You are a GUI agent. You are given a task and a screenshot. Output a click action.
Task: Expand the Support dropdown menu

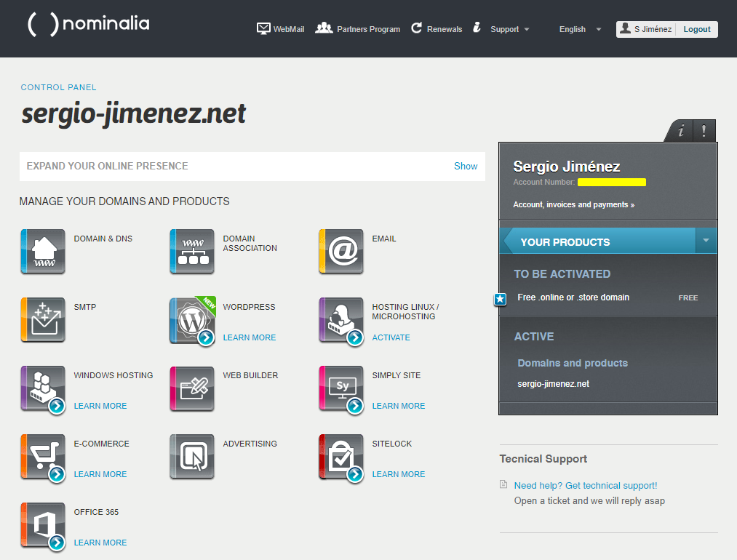509,29
